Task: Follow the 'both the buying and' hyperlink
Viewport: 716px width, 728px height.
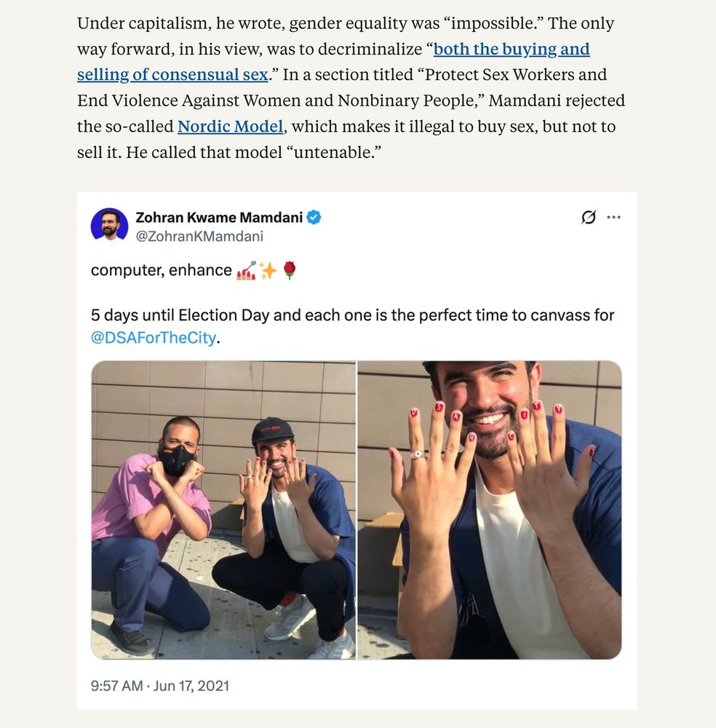Action: coord(512,49)
